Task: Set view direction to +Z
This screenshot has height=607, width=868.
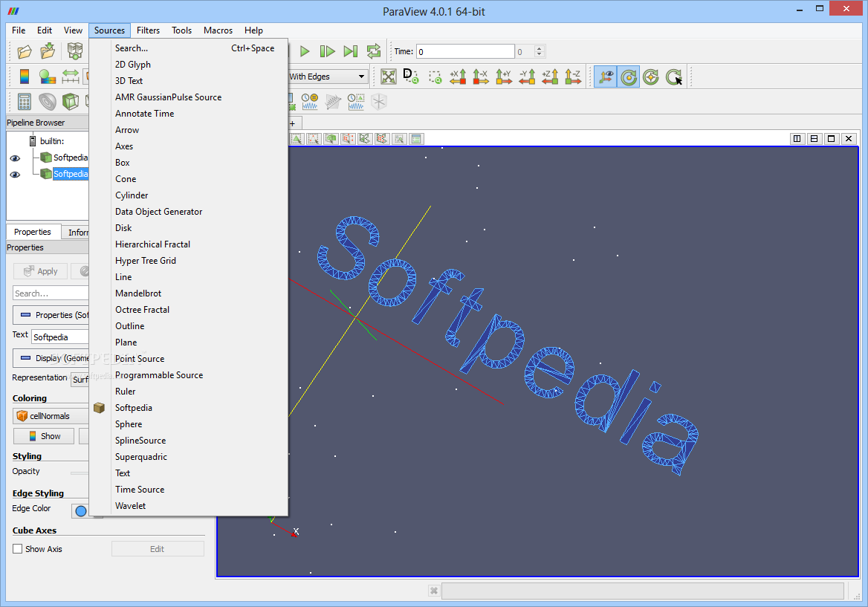Action: click(x=550, y=77)
